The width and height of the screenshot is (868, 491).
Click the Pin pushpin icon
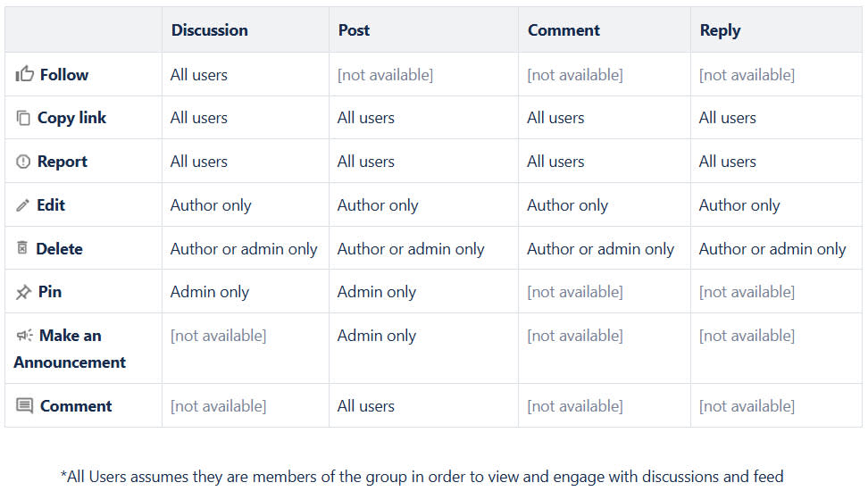pos(23,292)
